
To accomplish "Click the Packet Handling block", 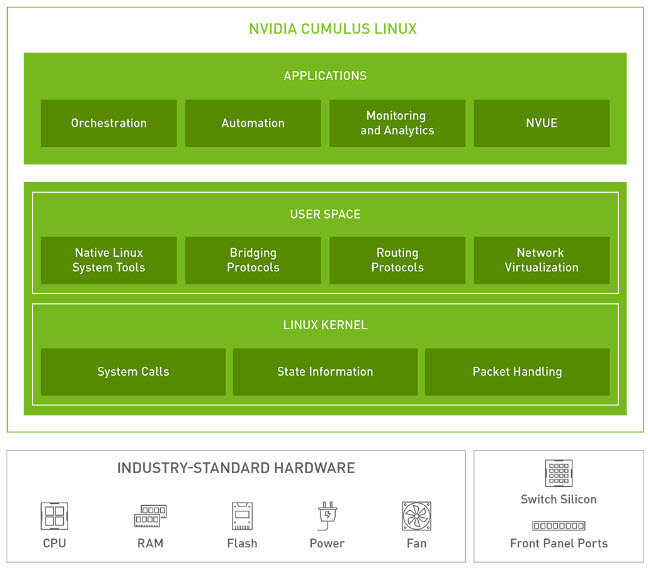I will tap(517, 372).
